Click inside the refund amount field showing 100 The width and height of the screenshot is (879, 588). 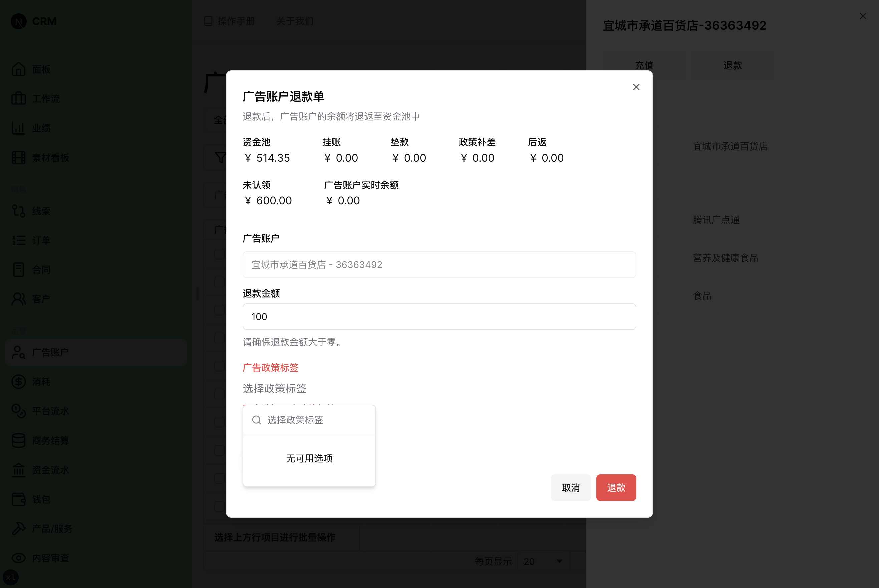coord(439,316)
